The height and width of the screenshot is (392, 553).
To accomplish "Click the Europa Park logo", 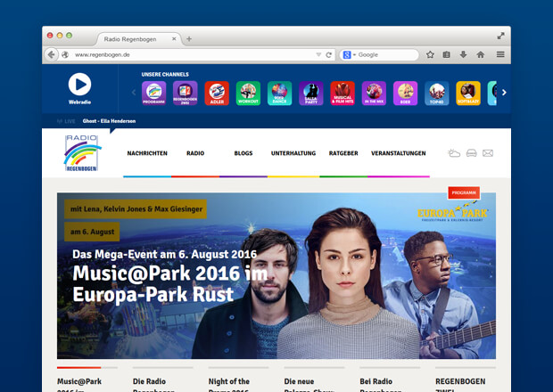I will pyautogui.click(x=452, y=212).
